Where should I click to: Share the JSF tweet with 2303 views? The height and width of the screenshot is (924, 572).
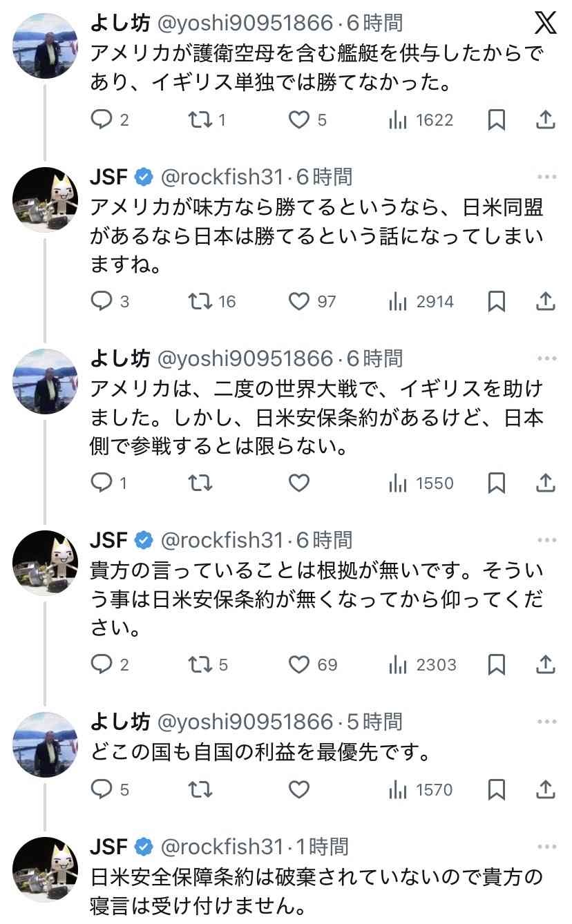pos(545,664)
